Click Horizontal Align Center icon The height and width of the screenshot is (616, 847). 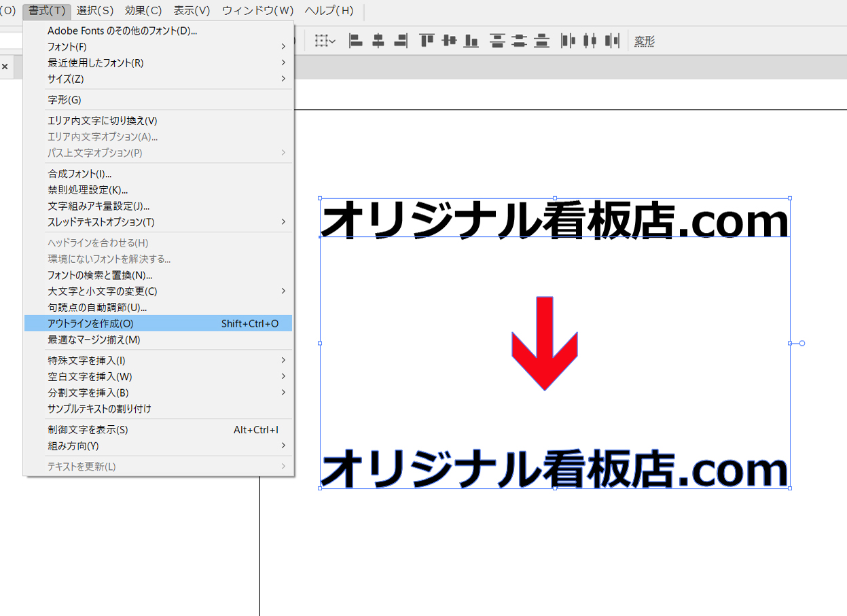point(378,41)
